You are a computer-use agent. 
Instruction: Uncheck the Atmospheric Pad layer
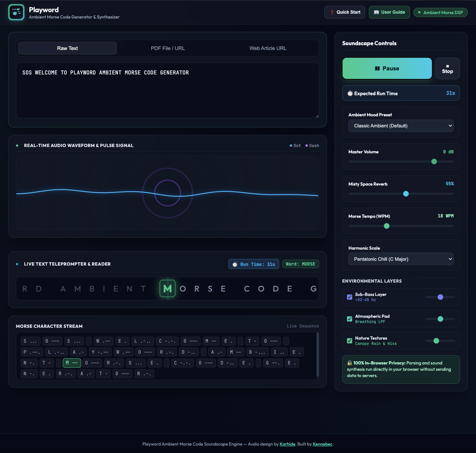[x=350, y=319]
